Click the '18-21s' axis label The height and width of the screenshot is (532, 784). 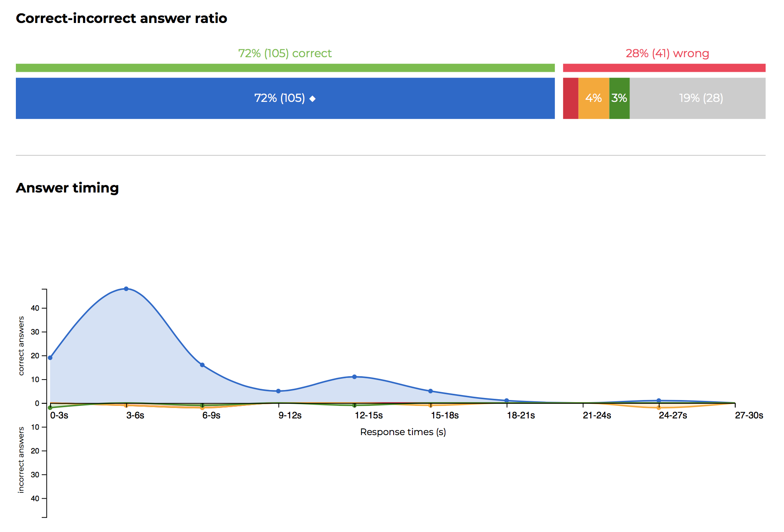521,415
